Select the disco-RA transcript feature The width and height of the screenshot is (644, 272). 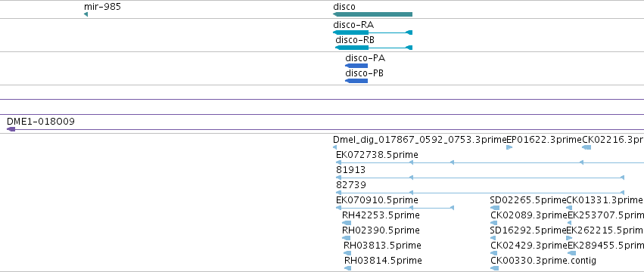point(372,32)
